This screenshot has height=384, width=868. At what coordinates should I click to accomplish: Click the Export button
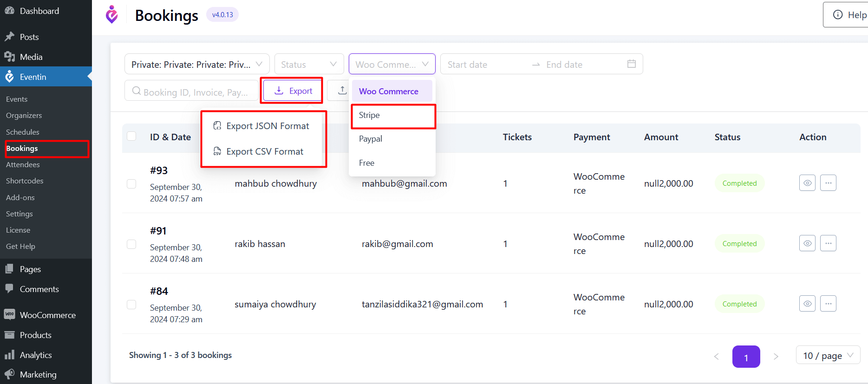293,91
